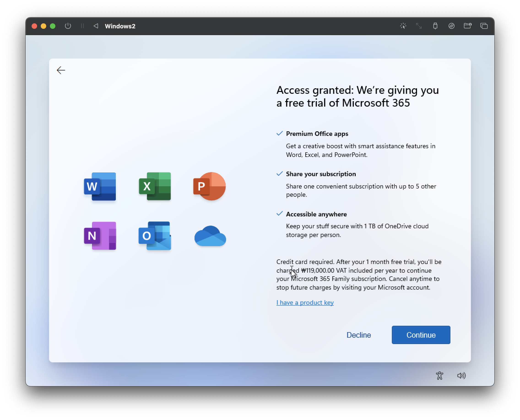Click the Word app icon
The height and width of the screenshot is (420, 520).
pos(100,186)
